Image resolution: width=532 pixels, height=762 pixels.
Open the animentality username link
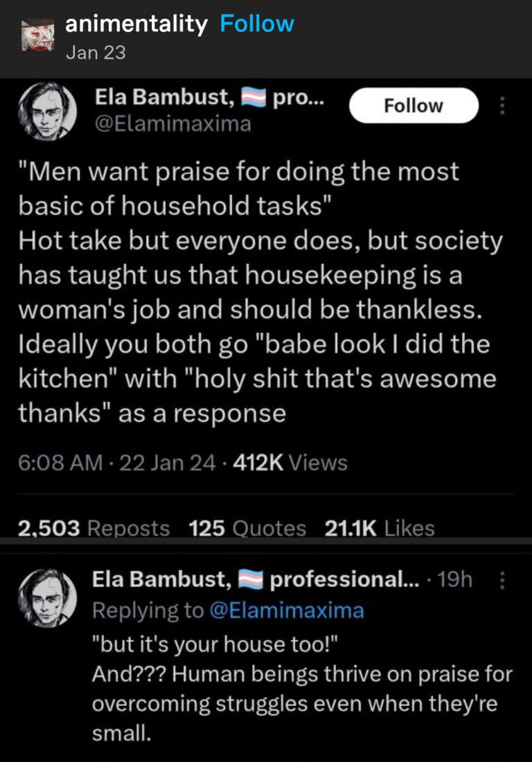click(x=136, y=24)
